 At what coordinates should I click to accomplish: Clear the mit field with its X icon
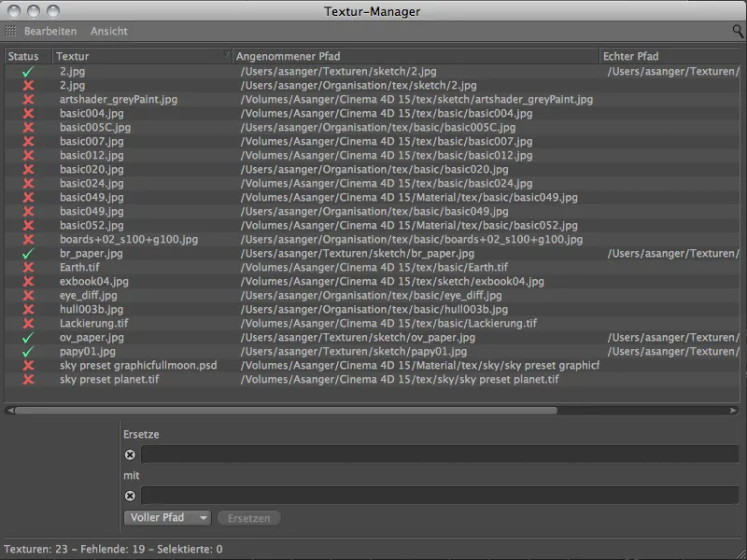tap(130, 496)
